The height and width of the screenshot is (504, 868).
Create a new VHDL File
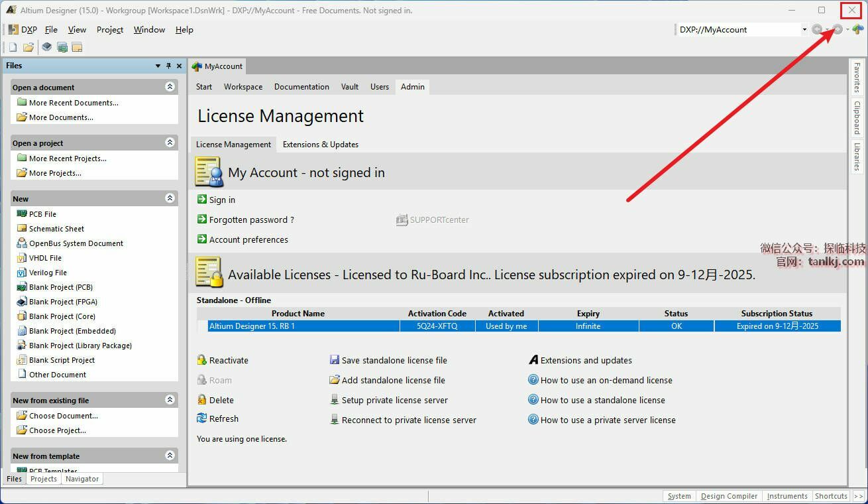[45, 258]
